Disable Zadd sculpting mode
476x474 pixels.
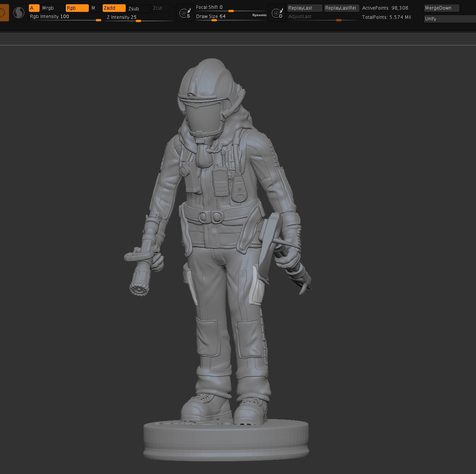(x=113, y=8)
